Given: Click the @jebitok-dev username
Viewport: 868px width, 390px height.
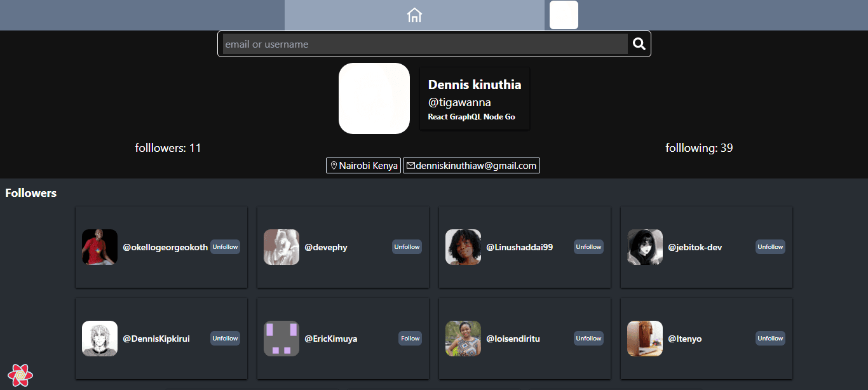Looking at the screenshot, I should click(x=695, y=247).
